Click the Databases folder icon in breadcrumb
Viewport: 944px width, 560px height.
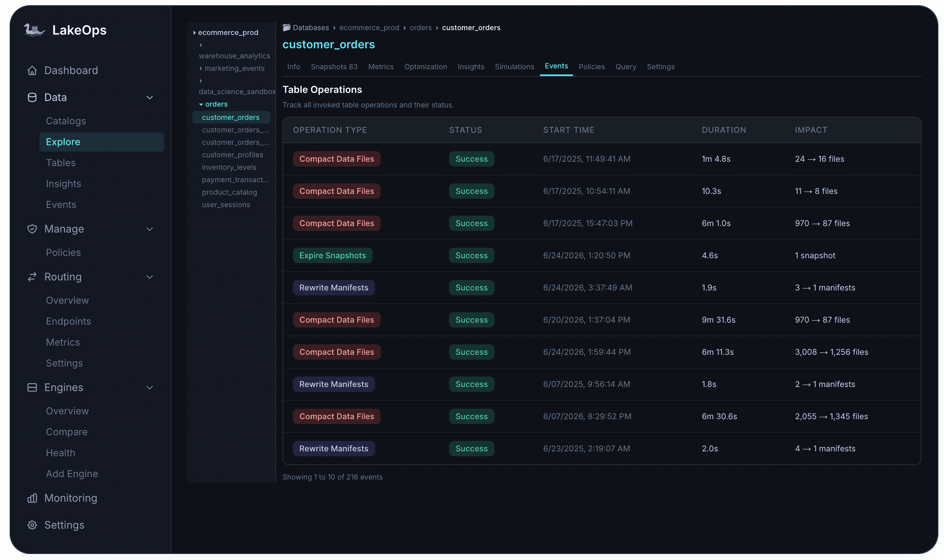(x=286, y=27)
